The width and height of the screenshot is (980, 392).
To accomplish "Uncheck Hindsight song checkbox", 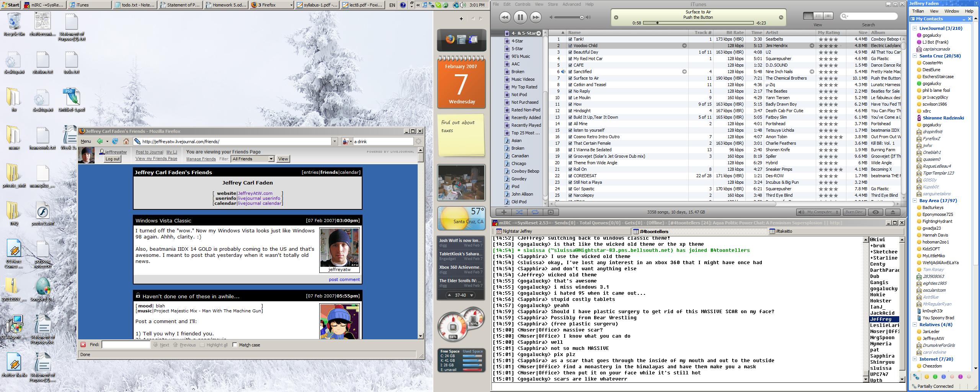I will (x=570, y=111).
